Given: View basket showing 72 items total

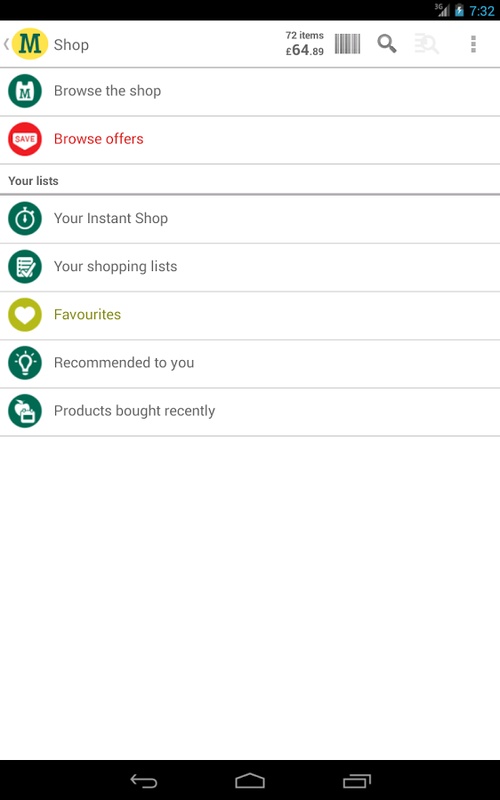Looking at the screenshot, I should pyautogui.click(x=305, y=44).
